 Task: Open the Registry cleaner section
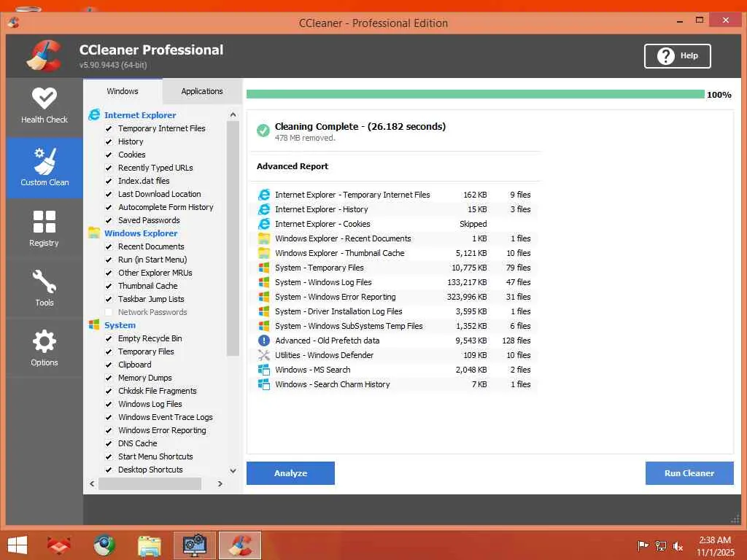tap(44, 228)
